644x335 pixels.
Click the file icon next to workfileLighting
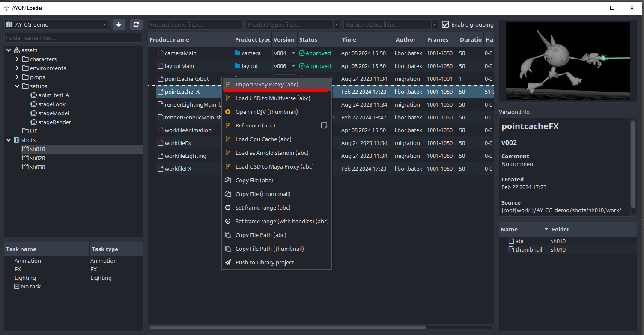pos(161,156)
